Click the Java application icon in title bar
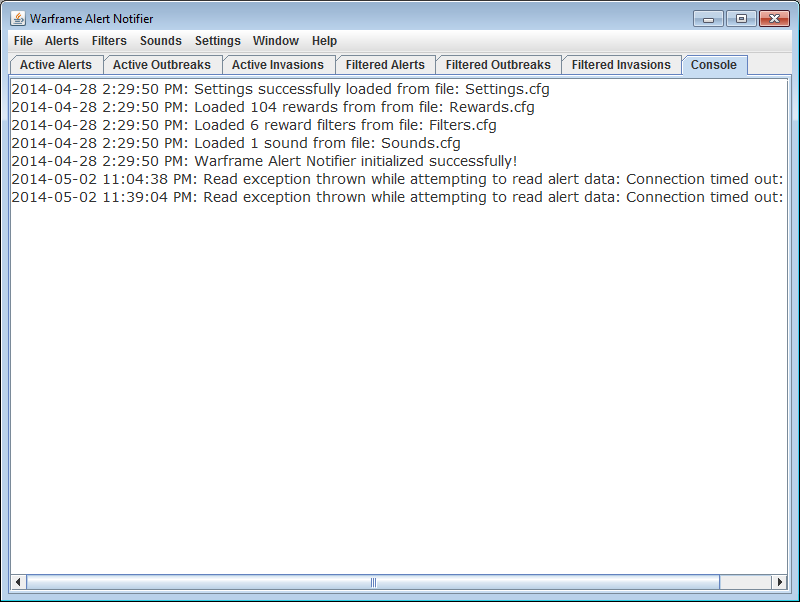 [17, 18]
